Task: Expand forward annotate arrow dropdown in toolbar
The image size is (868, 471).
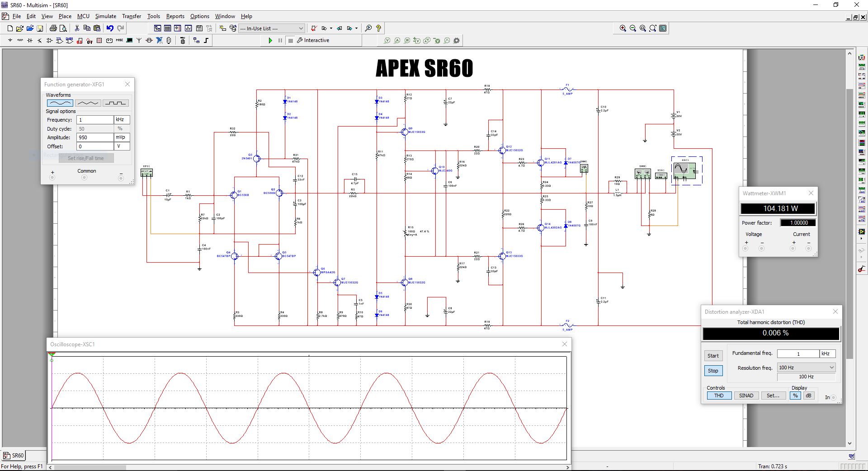Action: coord(356,28)
